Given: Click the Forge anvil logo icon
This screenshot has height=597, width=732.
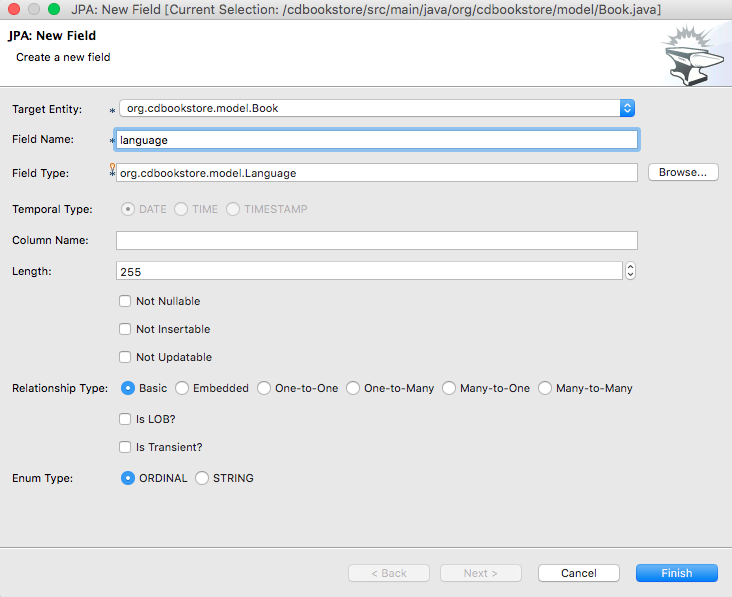Looking at the screenshot, I should click(x=693, y=56).
